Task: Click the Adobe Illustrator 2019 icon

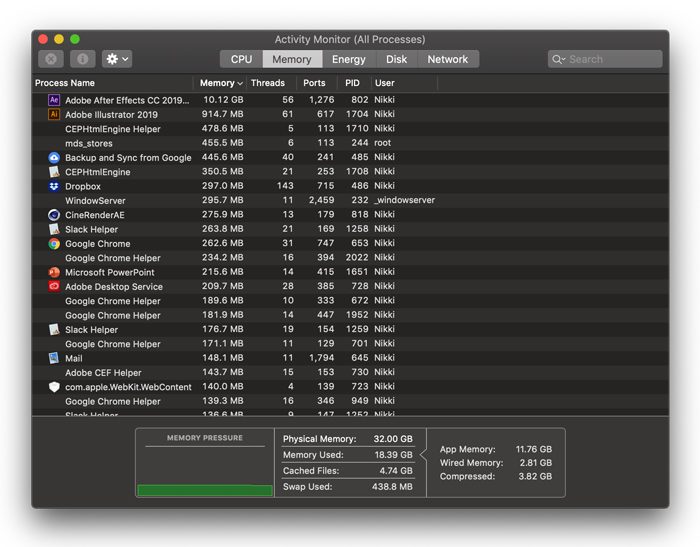Action: [54, 114]
